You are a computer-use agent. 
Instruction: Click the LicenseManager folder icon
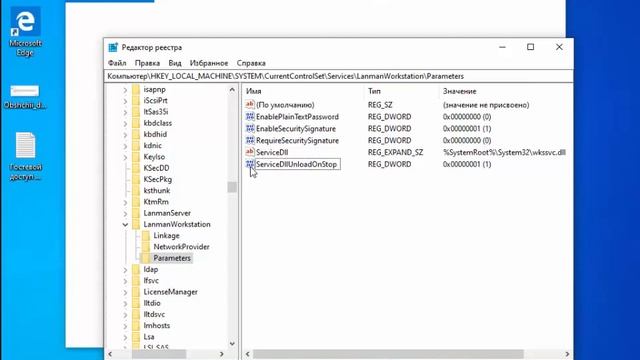[x=136, y=292]
